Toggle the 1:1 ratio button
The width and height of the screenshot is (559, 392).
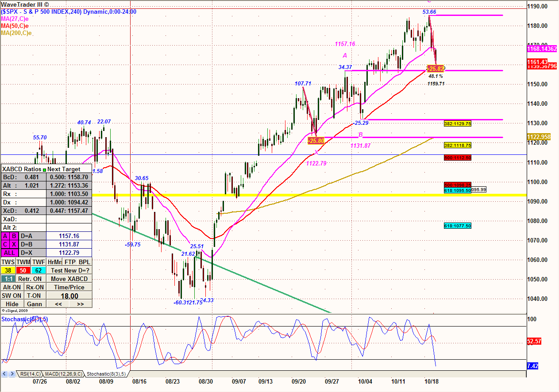click(x=8, y=279)
